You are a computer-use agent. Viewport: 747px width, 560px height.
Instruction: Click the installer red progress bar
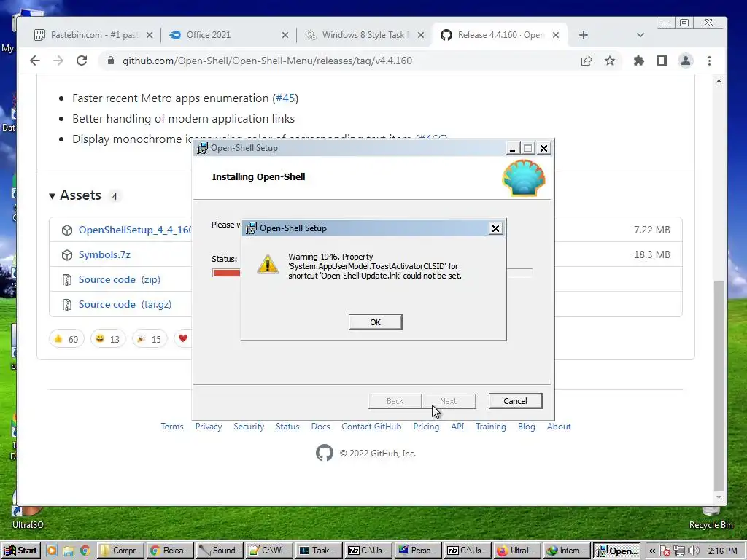click(x=227, y=273)
